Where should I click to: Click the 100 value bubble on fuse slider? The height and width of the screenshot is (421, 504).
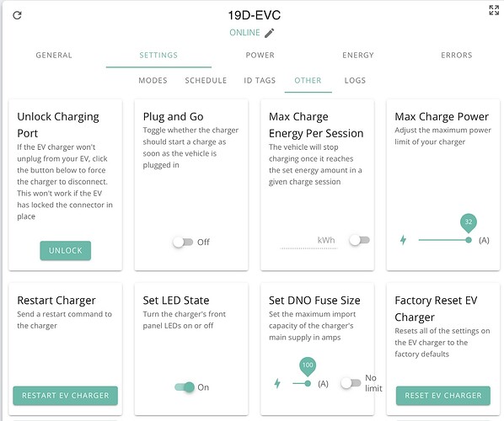308,365
